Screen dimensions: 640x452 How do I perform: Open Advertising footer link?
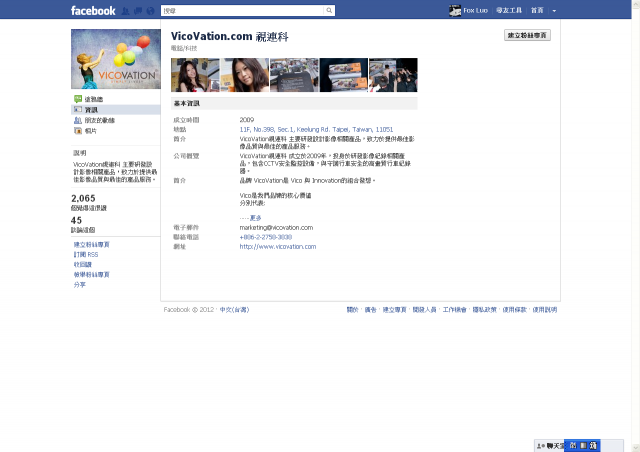(x=370, y=309)
